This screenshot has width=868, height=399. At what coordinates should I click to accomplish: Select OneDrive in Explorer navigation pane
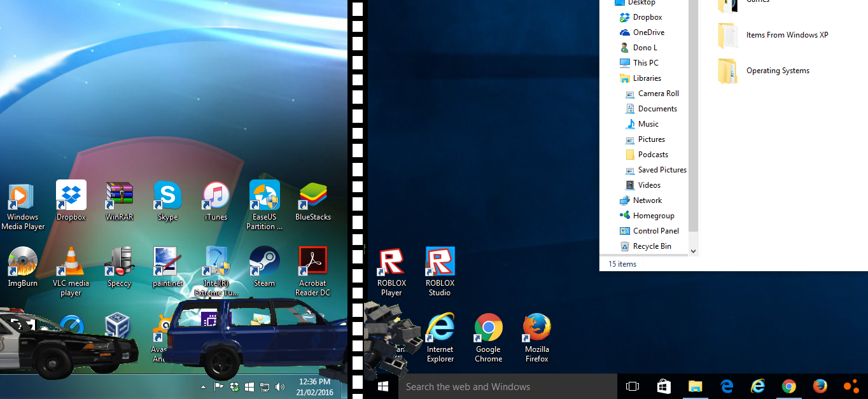[x=642, y=32]
